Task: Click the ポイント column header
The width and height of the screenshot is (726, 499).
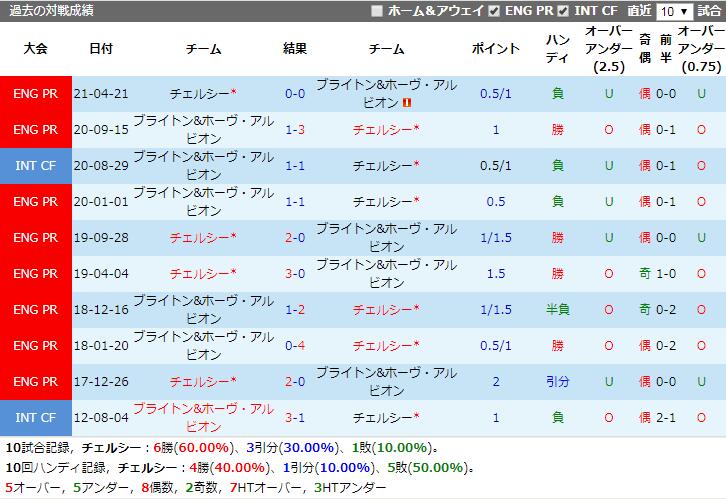Action: point(496,49)
